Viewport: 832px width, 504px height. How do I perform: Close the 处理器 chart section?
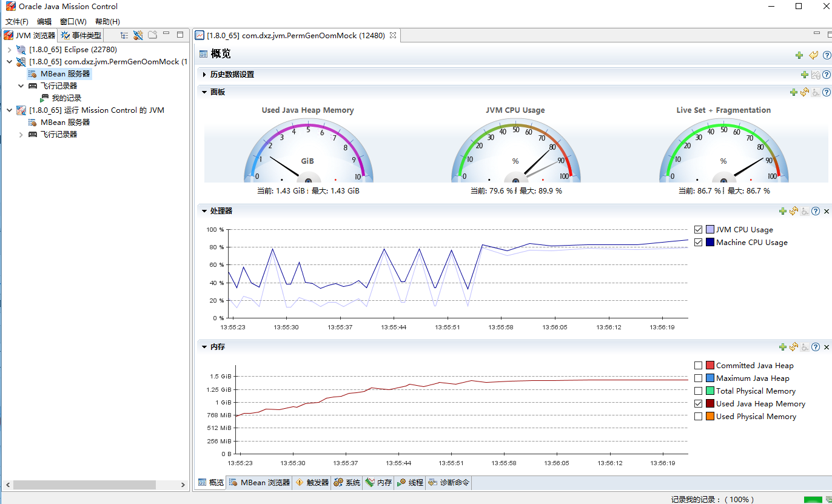point(827,211)
